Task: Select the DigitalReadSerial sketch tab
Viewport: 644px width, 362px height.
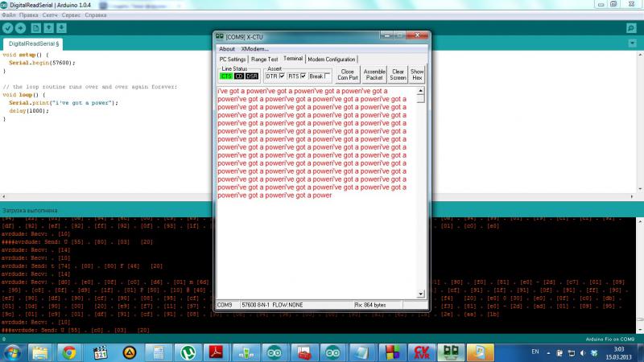Action: [33, 43]
